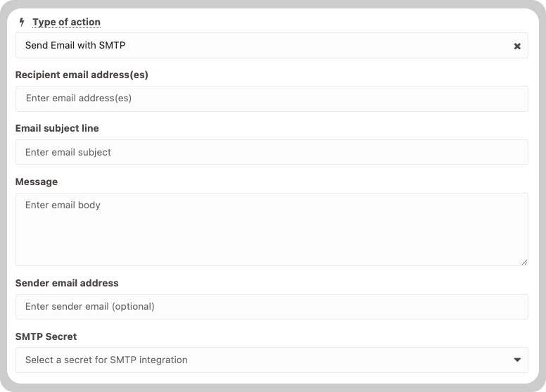Click the 'Send Email with SMTP' value text
Image resolution: width=546 pixels, height=392 pixels.
pos(75,45)
